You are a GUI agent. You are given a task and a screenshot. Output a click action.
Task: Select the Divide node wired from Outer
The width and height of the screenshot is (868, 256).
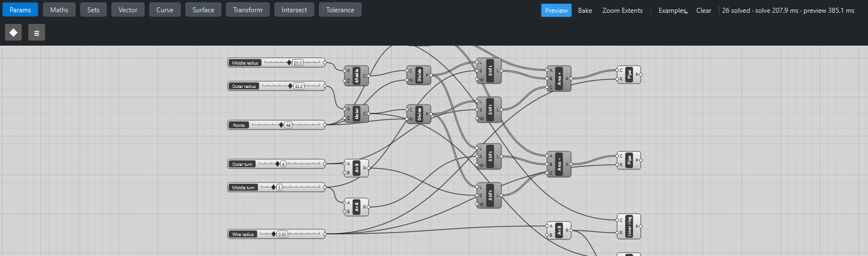(419, 114)
